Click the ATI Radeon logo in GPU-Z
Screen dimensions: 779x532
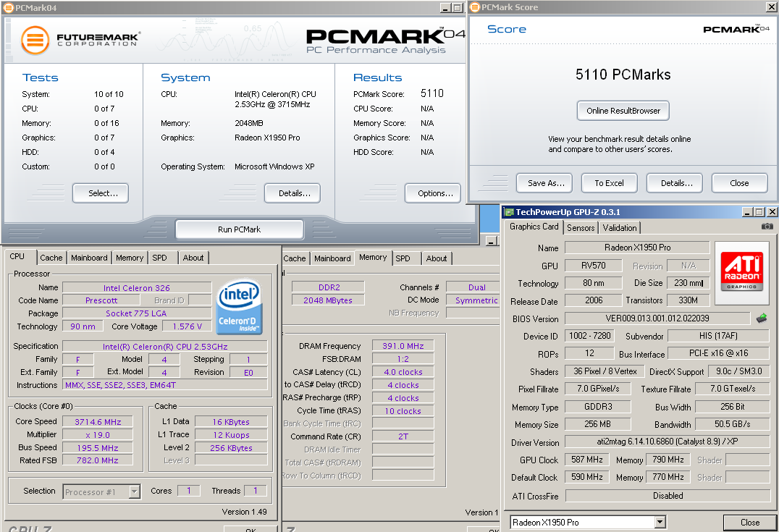point(742,271)
